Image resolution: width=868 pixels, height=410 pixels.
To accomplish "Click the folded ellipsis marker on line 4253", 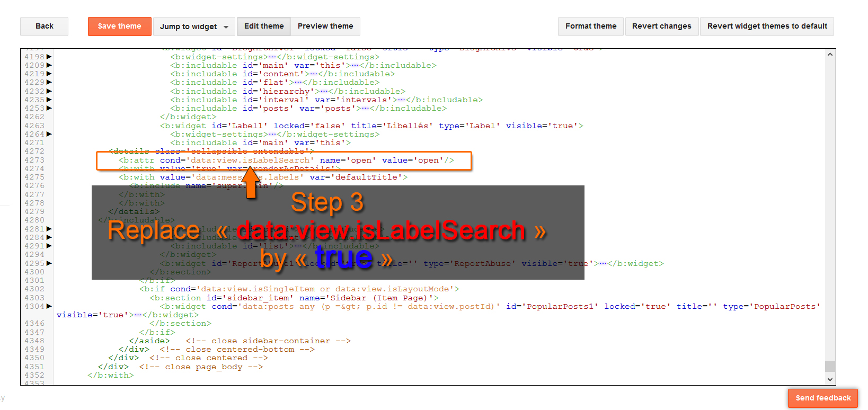I will (366, 108).
